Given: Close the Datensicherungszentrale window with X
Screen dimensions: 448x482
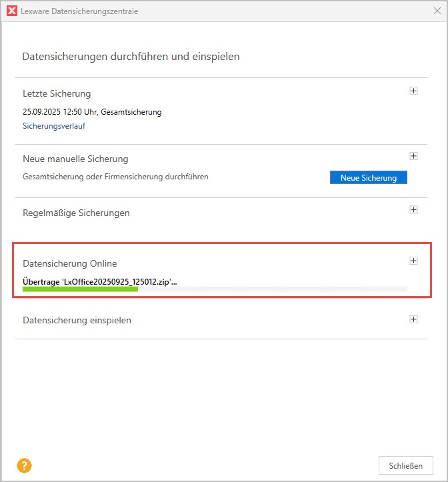Looking at the screenshot, I should point(437,11).
